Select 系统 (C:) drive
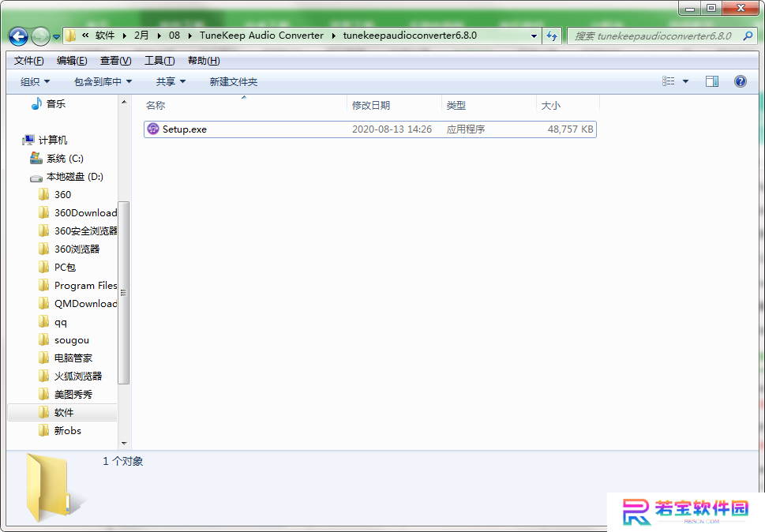Viewport: 765px width, 532px height. [65, 159]
